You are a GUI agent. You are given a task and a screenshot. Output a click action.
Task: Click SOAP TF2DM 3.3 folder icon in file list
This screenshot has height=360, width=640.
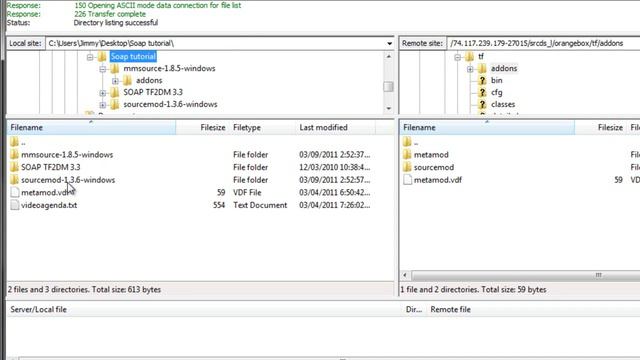coord(14,167)
